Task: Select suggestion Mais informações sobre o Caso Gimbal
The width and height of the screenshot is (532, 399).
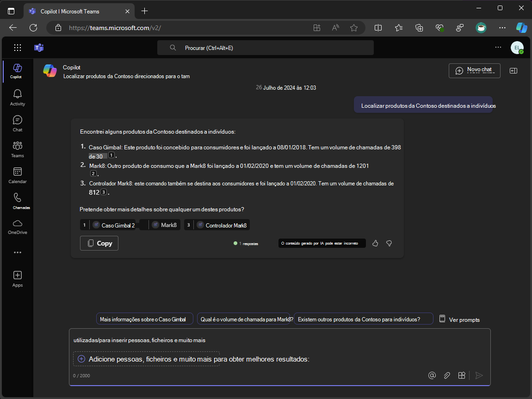Action: pos(144,319)
